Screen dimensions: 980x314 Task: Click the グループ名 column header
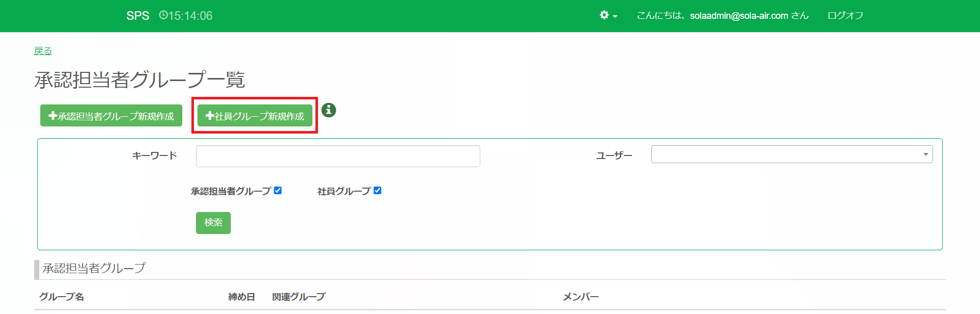tap(62, 297)
